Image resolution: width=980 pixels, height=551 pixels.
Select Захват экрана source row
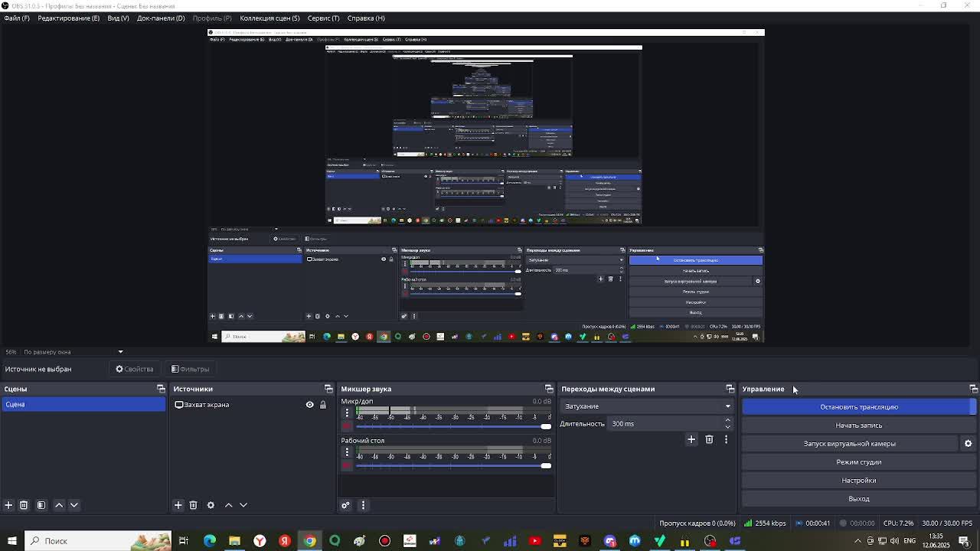(253, 405)
